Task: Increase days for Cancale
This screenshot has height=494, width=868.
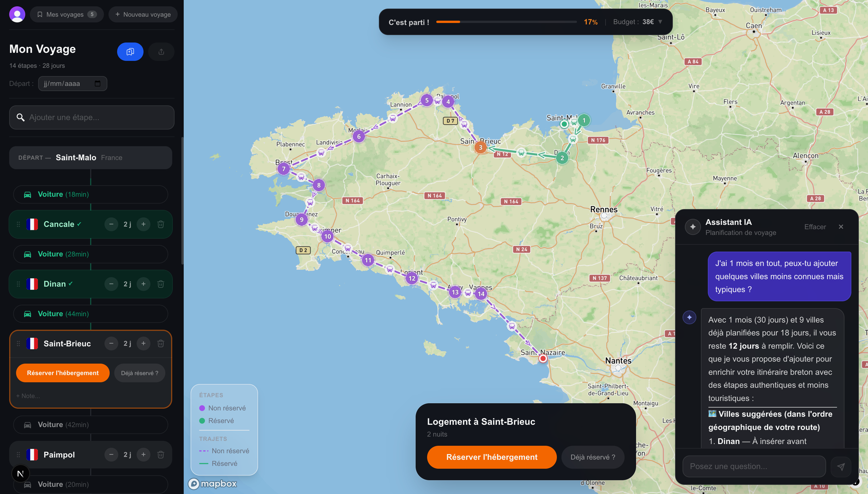Action: 144,224
